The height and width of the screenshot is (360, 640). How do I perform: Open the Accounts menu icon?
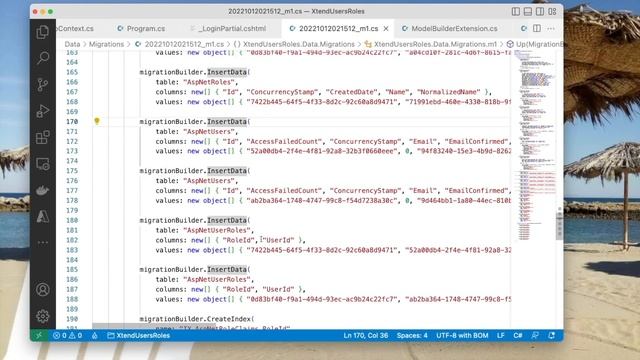42,289
